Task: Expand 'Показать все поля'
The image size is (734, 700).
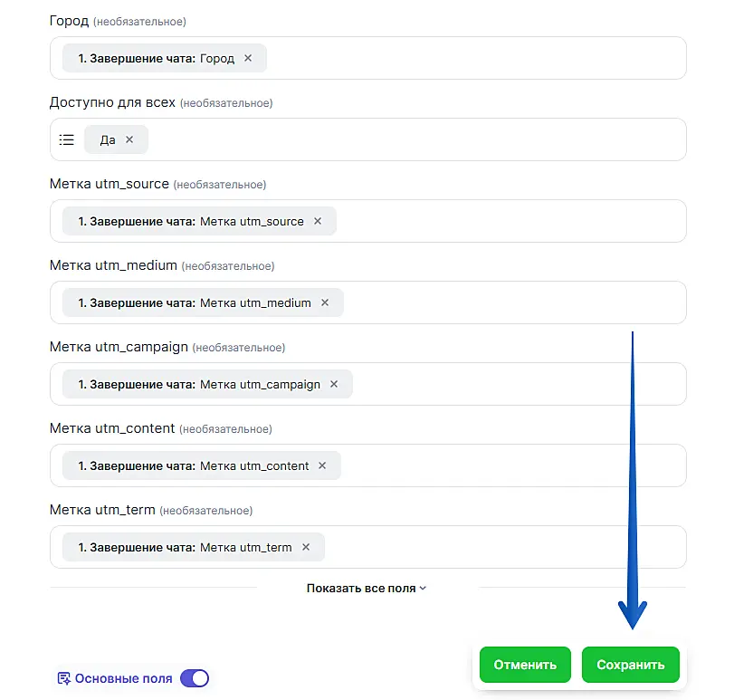Action: click(367, 588)
